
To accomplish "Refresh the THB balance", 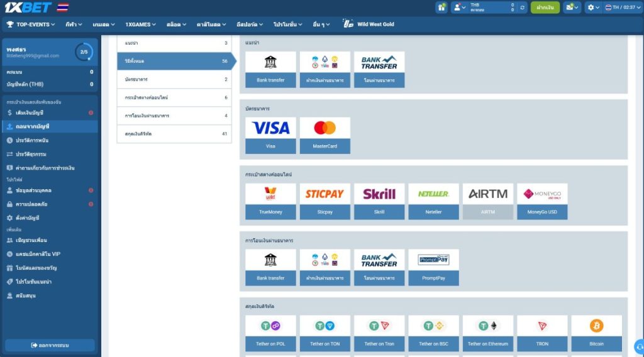I will pos(522,8).
